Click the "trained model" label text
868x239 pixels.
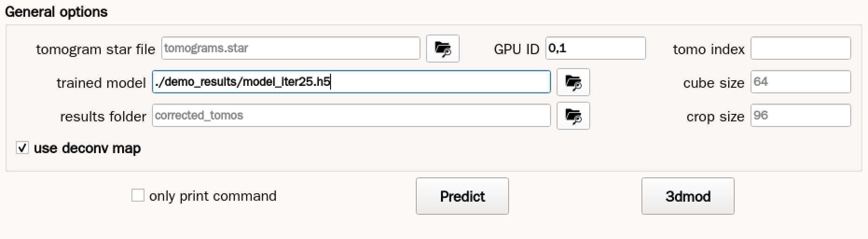[101, 83]
